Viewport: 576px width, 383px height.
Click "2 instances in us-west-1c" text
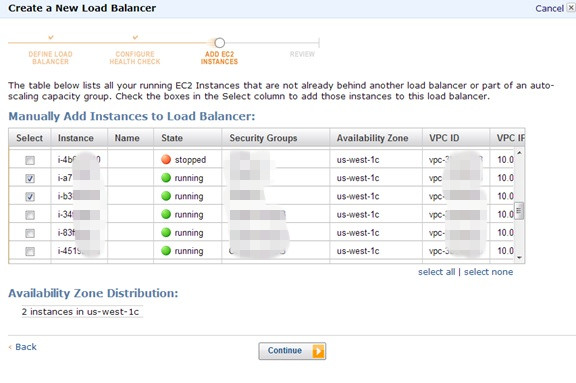[80, 312]
